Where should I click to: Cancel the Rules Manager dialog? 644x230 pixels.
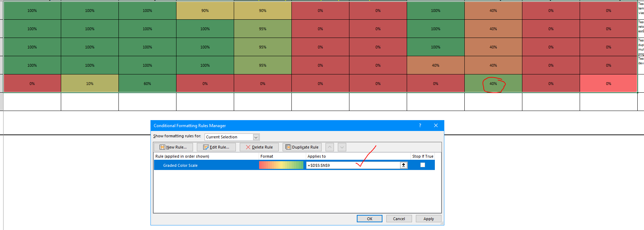(399, 219)
